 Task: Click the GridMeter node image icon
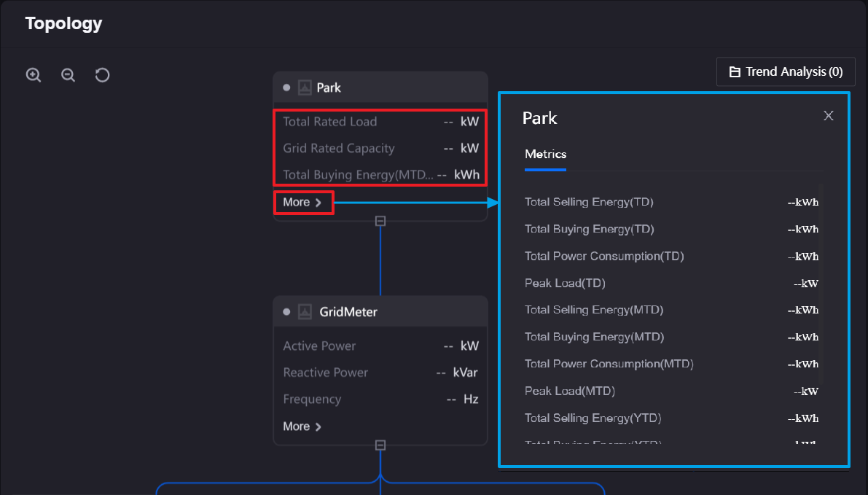point(305,312)
